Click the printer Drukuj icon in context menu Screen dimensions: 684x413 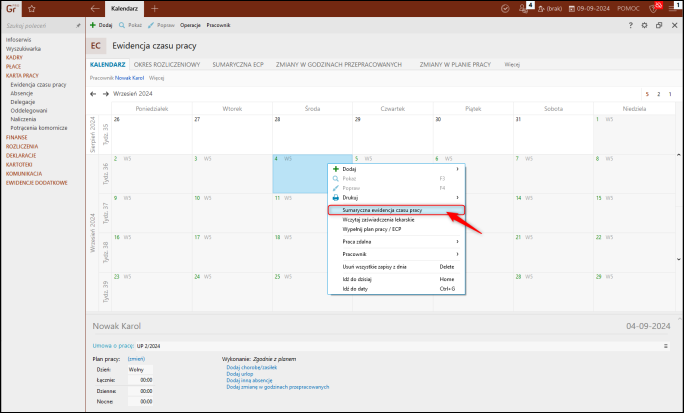click(336, 197)
